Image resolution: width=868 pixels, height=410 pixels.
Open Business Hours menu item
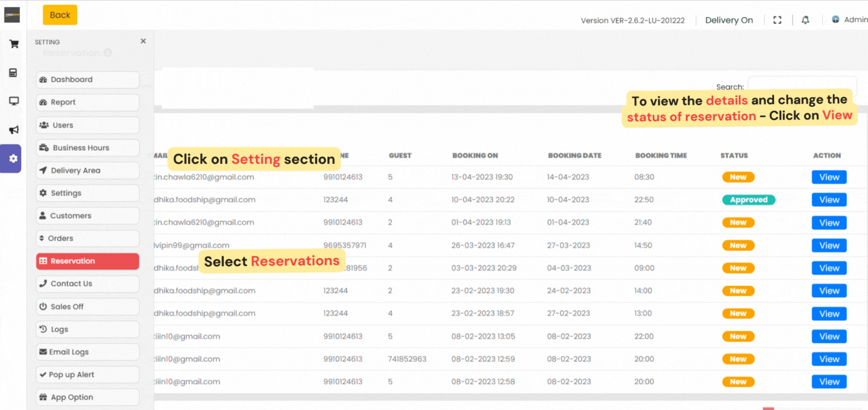click(x=87, y=148)
